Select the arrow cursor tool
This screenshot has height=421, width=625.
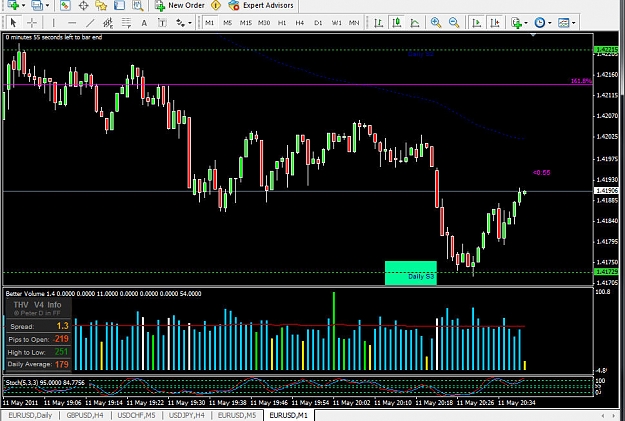(x=13, y=23)
